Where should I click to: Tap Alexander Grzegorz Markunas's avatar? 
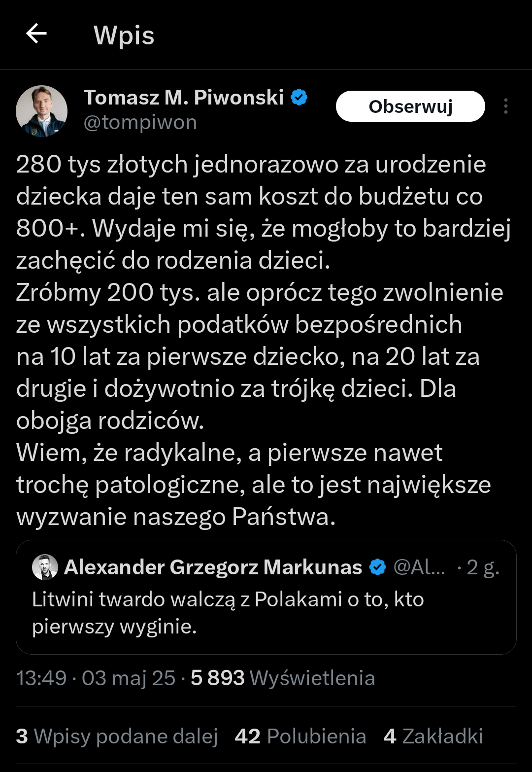click(45, 567)
